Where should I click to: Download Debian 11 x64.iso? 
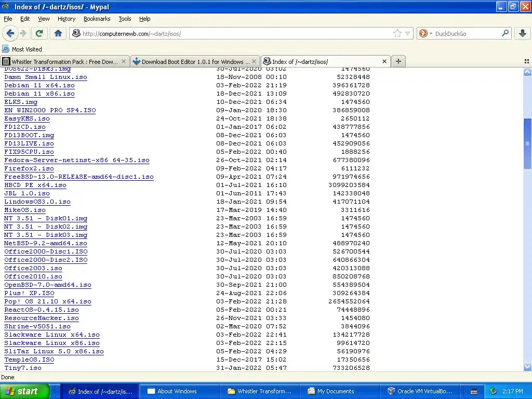tap(39, 86)
